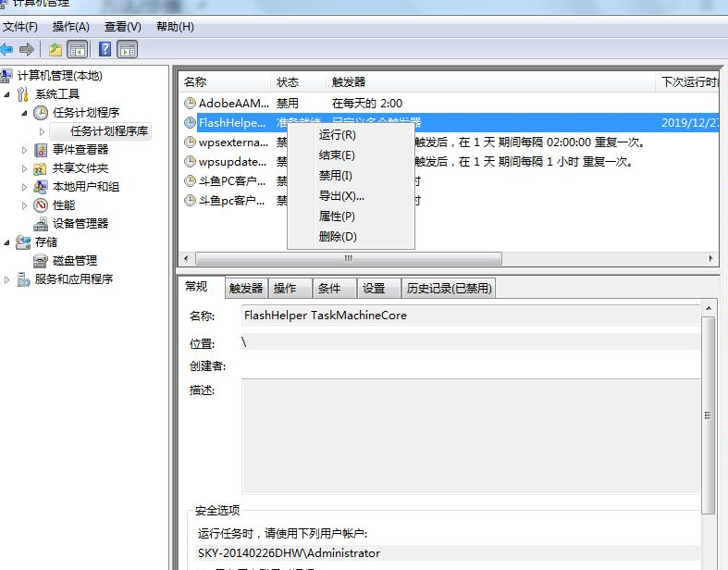Click the 名称 field FlashHelper TaskMachineCore
Image resolution: width=728 pixels, height=570 pixels.
click(471, 315)
